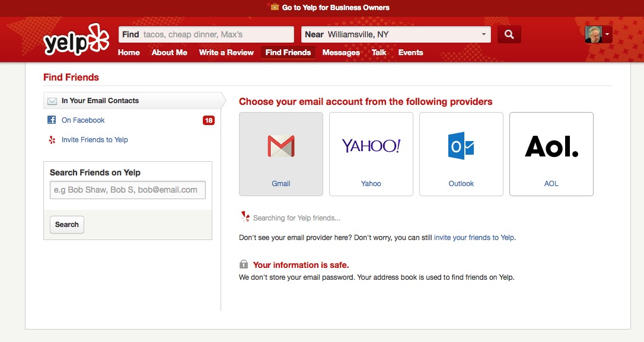
Task: Click the 'Your information is safe.' heading
Action: click(301, 265)
